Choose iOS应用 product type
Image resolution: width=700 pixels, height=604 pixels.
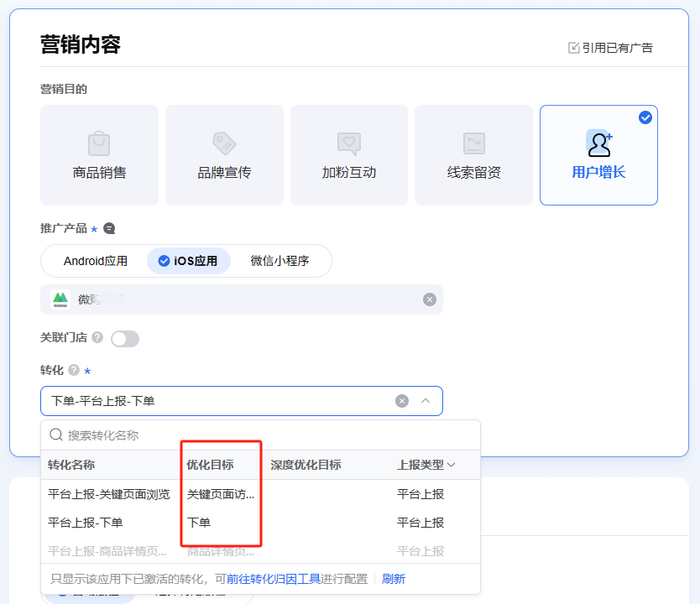(x=188, y=261)
